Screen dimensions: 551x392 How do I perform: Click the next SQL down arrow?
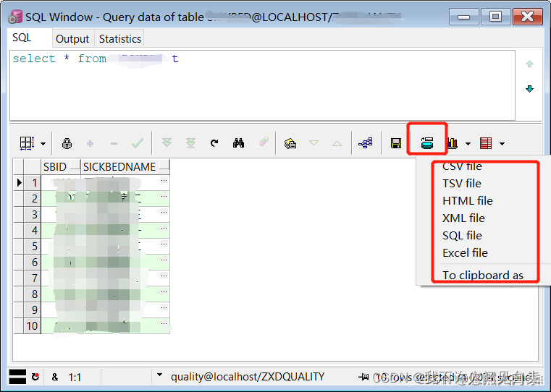pos(529,89)
